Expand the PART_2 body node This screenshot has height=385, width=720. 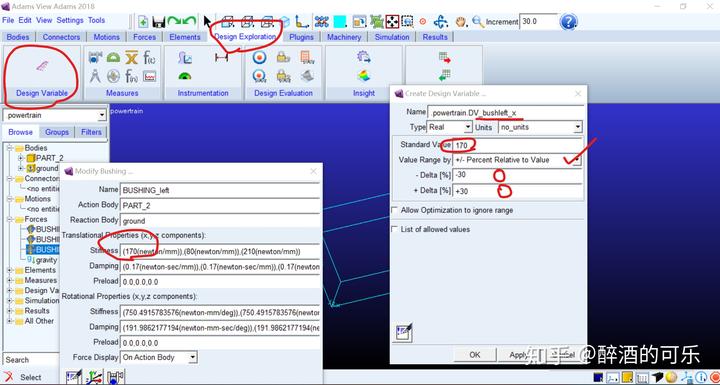[x=21, y=158]
